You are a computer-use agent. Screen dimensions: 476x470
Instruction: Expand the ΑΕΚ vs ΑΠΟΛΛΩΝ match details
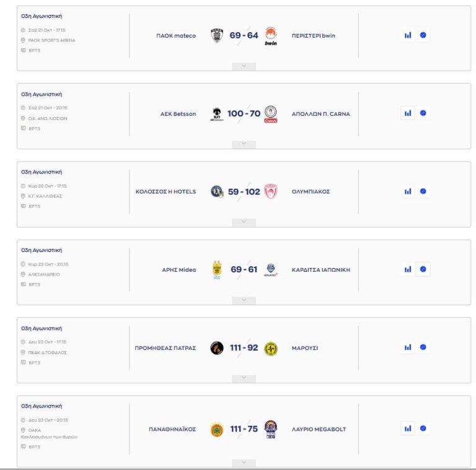(244, 144)
